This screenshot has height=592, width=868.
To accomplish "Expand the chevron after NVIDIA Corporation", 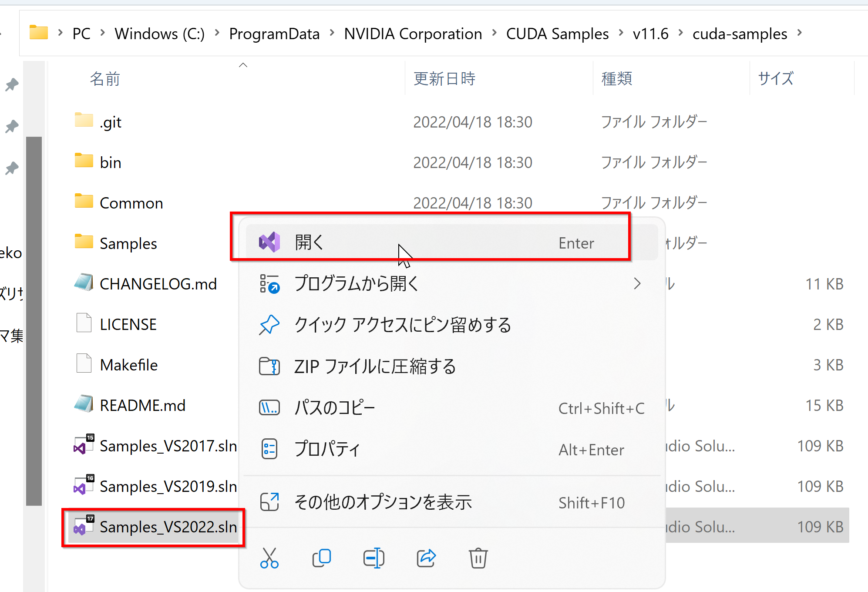I will (x=495, y=33).
